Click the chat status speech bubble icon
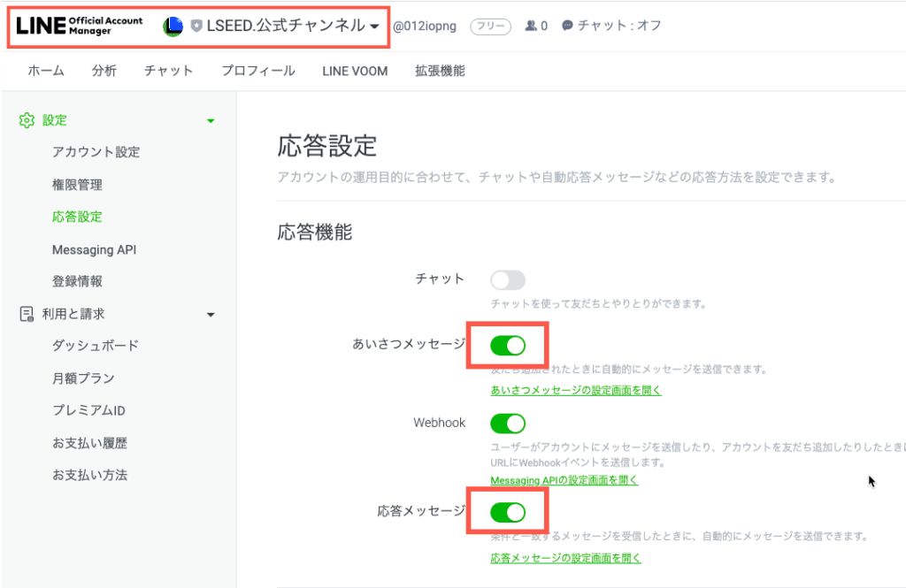This screenshot has height=588, width=906. tap(567, 27)
